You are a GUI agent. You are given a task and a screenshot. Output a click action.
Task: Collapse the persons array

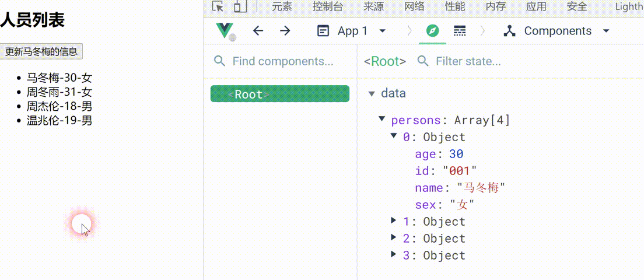pos(382,119)
